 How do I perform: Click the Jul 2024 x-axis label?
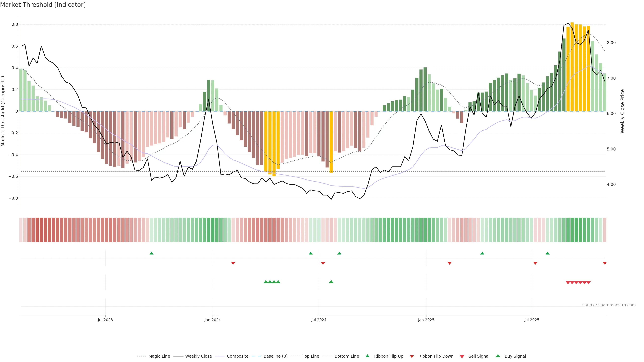coord(319,320)
